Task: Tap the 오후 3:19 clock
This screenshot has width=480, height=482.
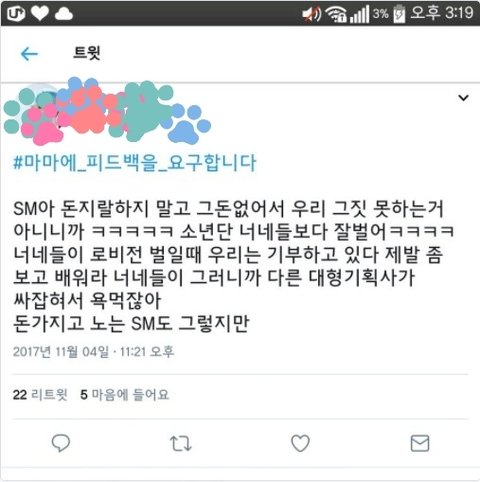Action: click(x=442, y=13)
